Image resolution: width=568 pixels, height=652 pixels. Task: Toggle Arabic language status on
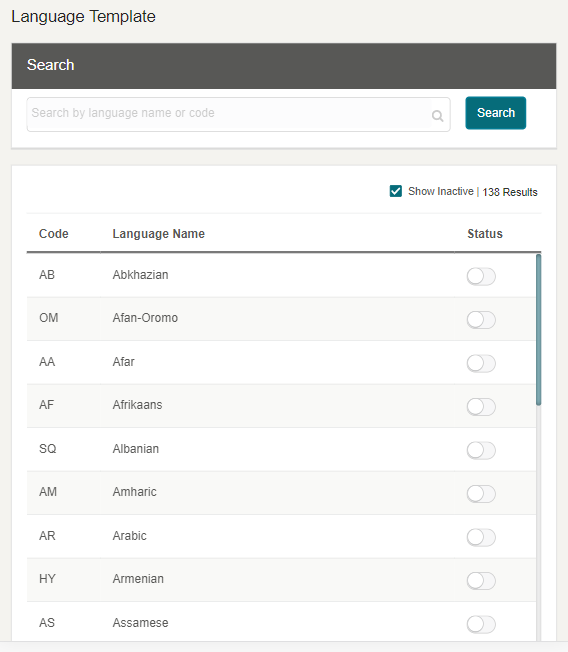[x=481, y=537]
